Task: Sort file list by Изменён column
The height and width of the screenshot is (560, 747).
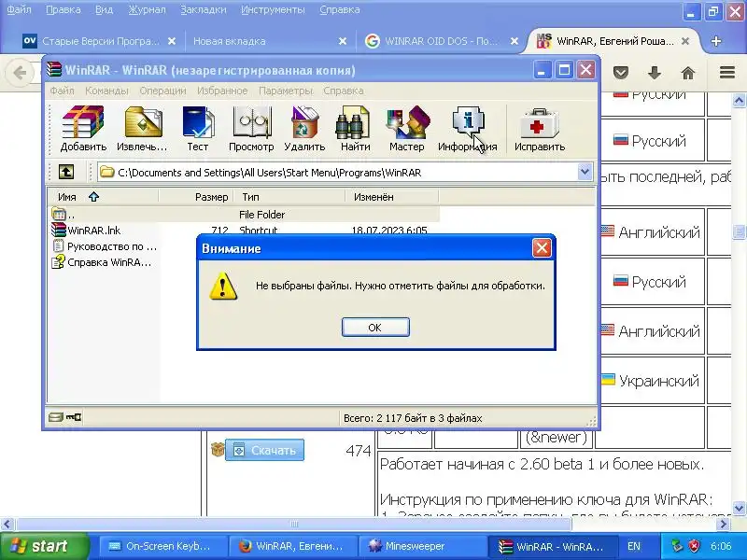Action: point(391,197)
